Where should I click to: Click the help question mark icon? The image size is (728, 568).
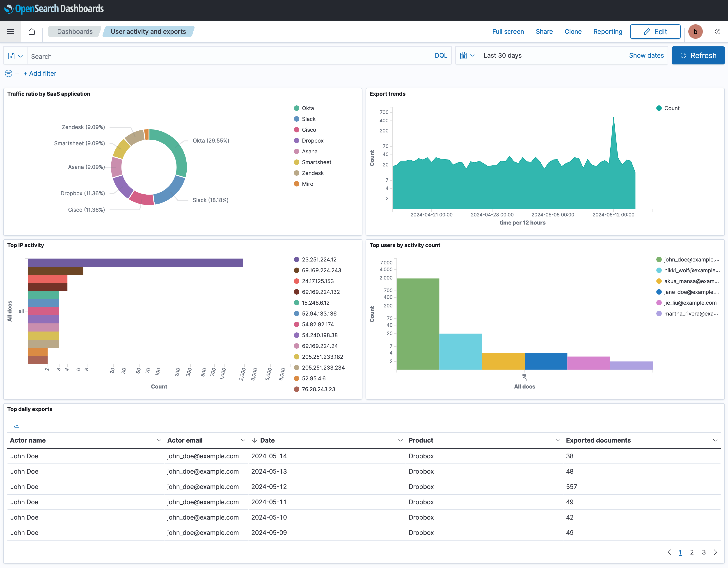(x=717, y=32)
